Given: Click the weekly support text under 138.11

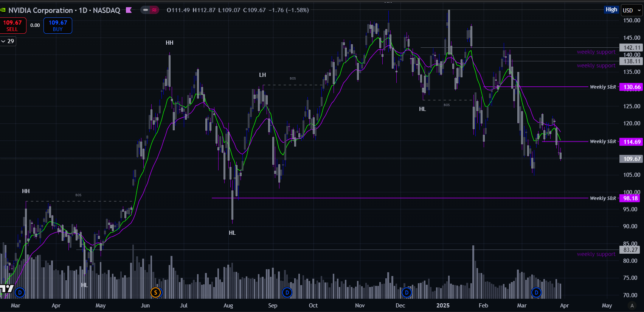Looking at the screenshot, I should coord(596,66).
